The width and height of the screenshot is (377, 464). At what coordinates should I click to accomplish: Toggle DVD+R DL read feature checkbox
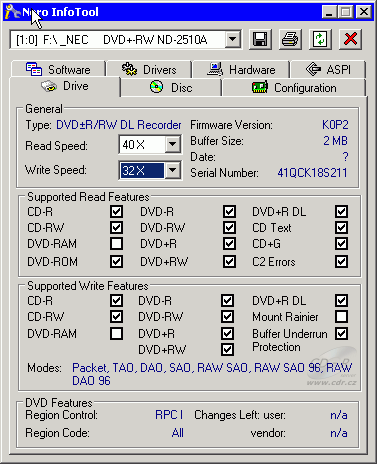342,212
